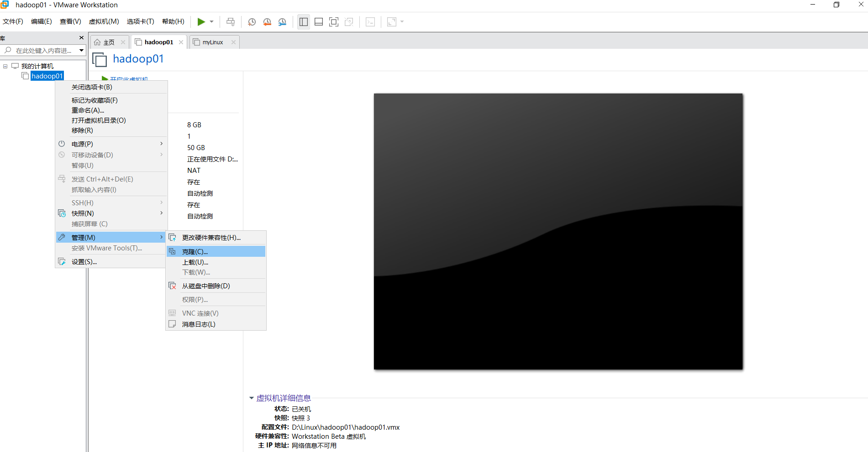868x452 pixels.
Task: Open the 虚拟机(M) menu
Action: coord(104,21)
